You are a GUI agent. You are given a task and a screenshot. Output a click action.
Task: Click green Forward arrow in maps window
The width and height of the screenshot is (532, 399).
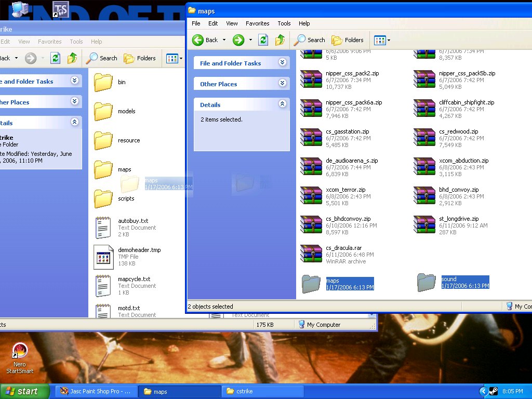[238, 40]
